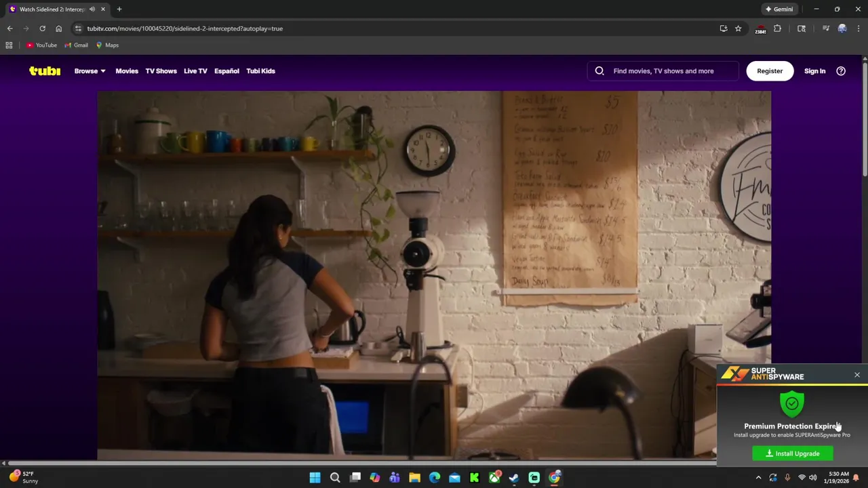Open the weather widget showing 52°F
868x488 pixels.
pyautogui.click(x=24, y=477)
